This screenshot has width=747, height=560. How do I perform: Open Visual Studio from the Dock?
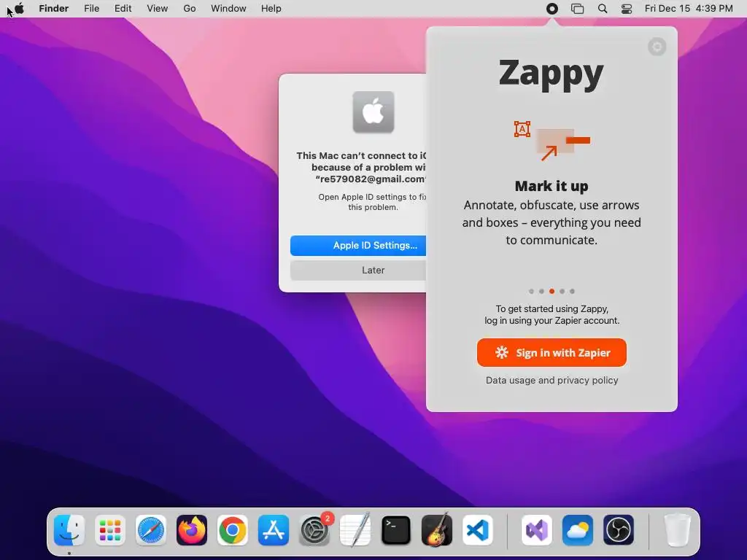click(x=537, y=530)
